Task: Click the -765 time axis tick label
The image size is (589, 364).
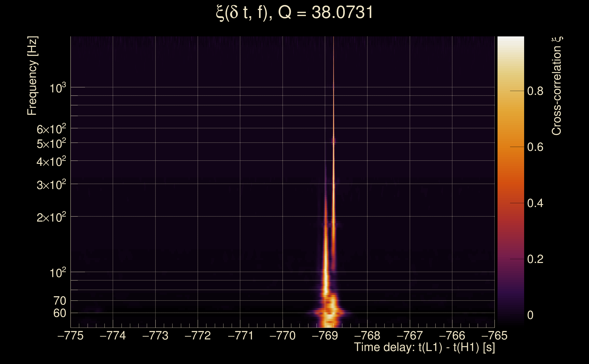Action: 494,336
